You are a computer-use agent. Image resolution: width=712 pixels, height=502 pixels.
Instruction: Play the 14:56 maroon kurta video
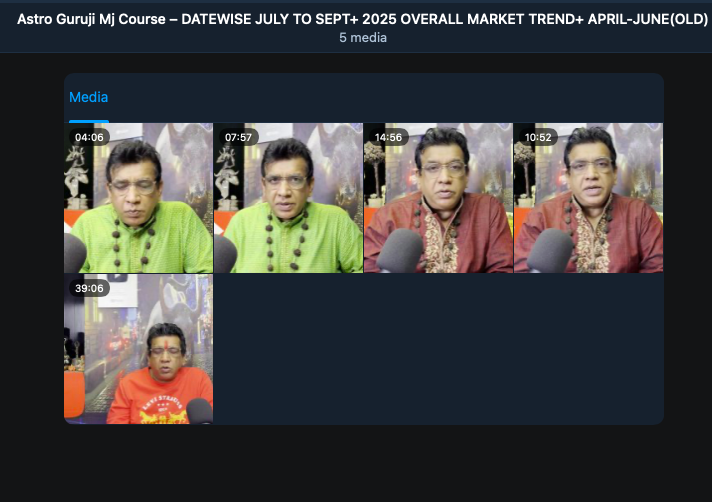coord(438,198)
